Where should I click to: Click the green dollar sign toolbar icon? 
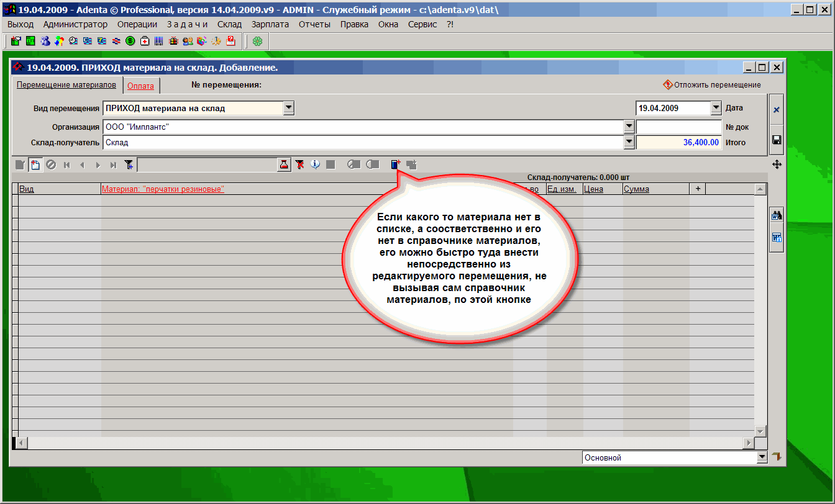pyautogui.click(x=130, y=42)
